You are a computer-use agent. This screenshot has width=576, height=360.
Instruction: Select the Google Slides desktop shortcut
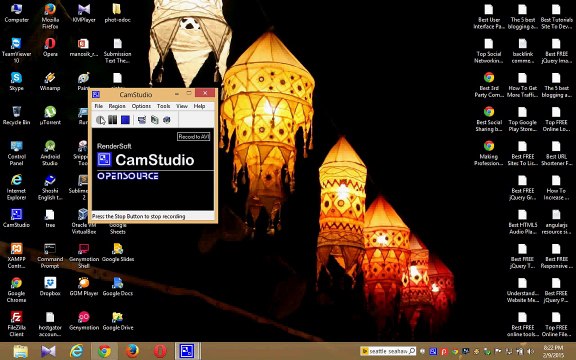pyautogui.click(x=118, y=252)
